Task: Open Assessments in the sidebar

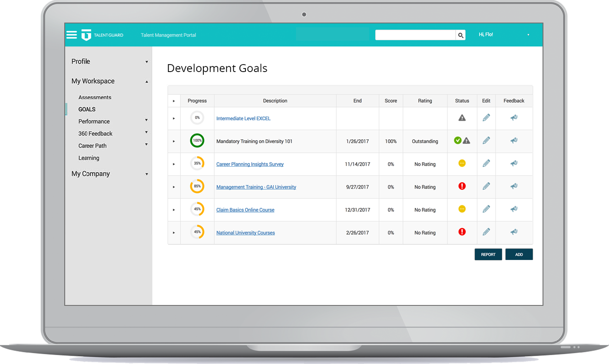Action: 95,98
